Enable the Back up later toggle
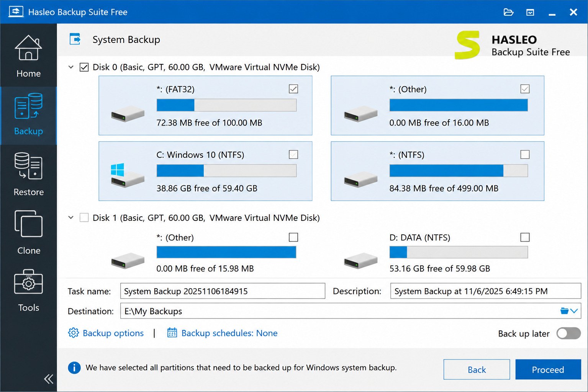The width and height of the screenshot is (588, 392). (x=568, y=333)
